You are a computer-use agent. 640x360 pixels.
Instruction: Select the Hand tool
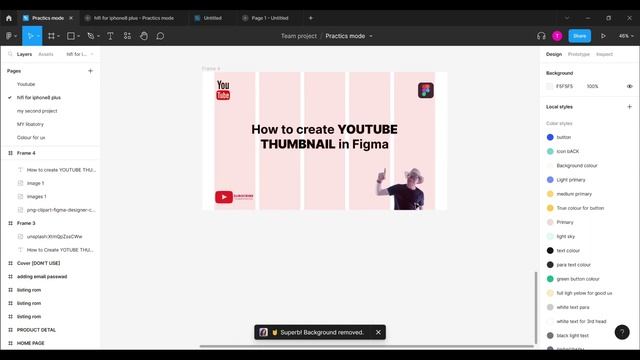[144, 36]
